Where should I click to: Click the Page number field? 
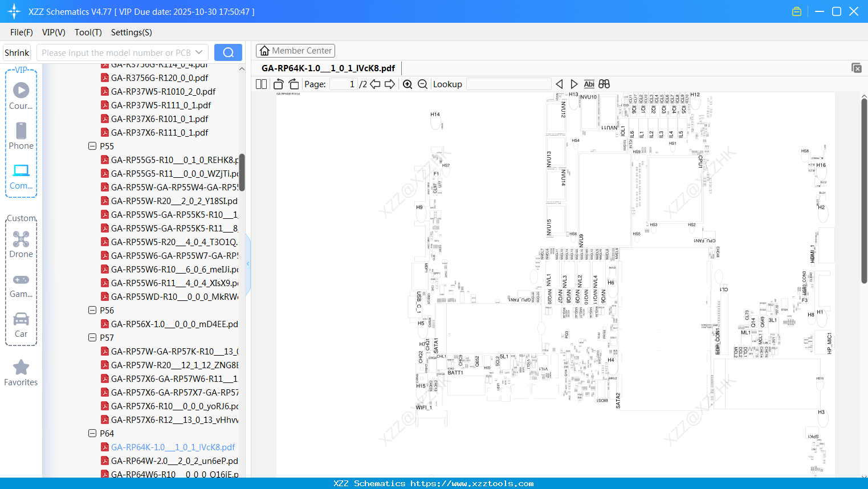[x=343, y=84]
